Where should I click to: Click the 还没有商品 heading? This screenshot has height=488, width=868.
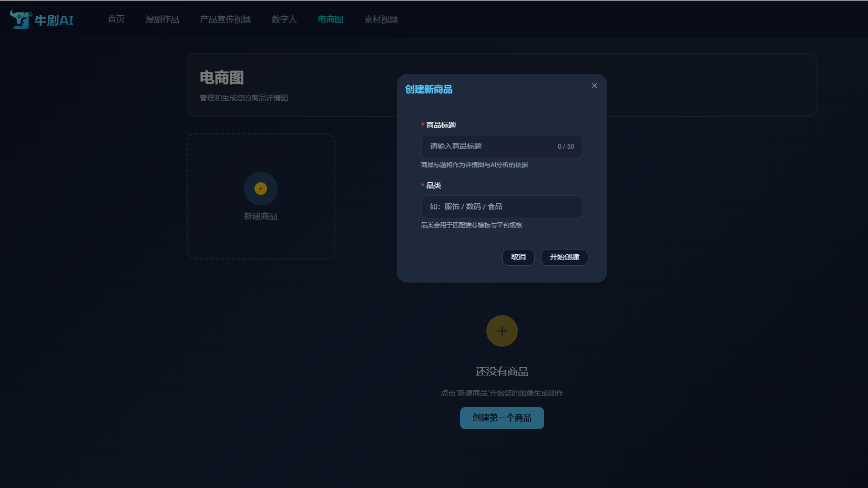(502, 372)
